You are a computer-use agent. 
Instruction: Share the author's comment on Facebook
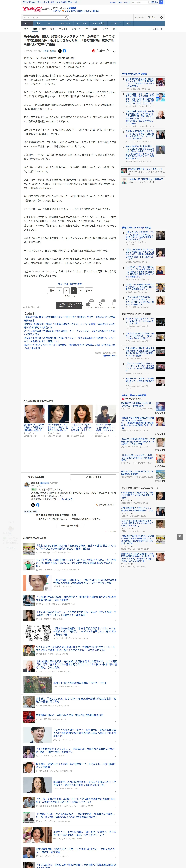point(38,505)
